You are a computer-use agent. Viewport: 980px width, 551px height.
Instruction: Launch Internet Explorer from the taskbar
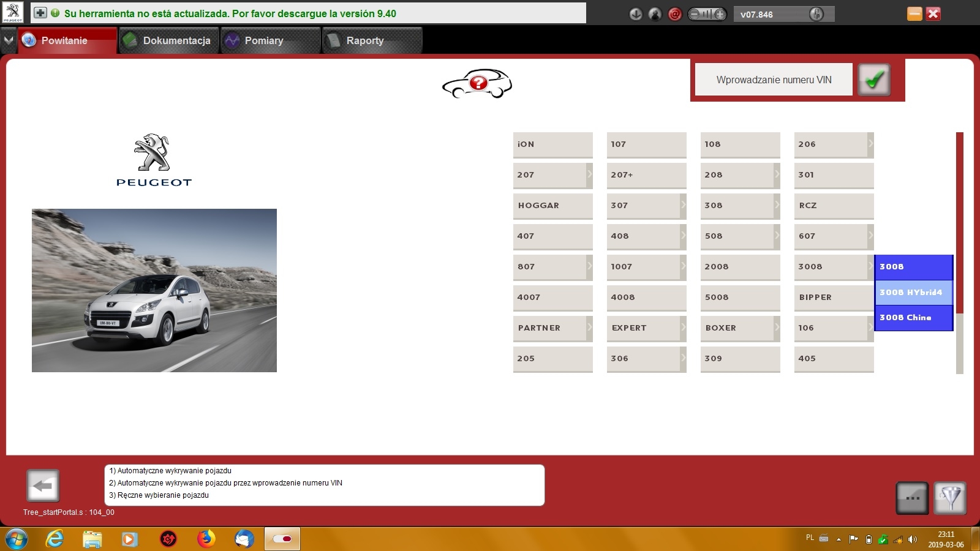click(x=55, y=539)
